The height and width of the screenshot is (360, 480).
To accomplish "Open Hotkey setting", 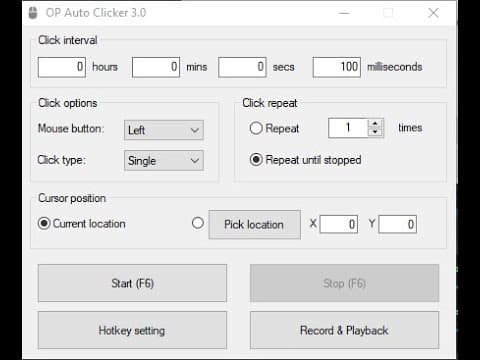I will (x=132, y=330).
